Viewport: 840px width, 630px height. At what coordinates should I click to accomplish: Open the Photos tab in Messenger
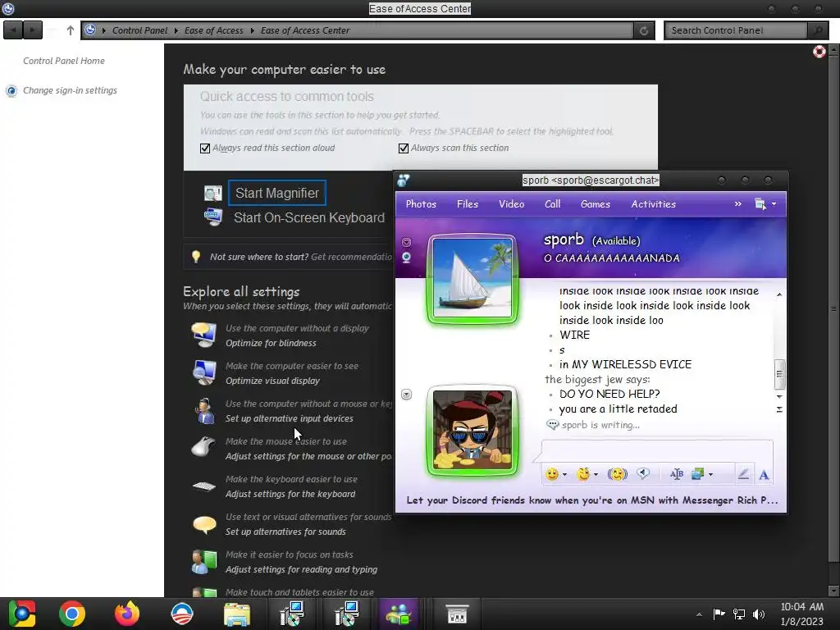pos(421,204)
